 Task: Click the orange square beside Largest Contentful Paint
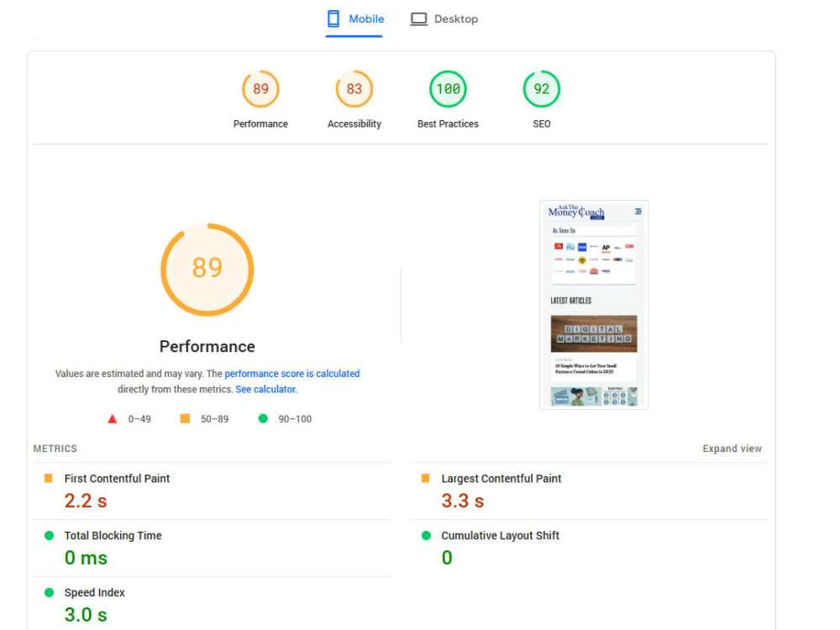click(x=425, y=478)
